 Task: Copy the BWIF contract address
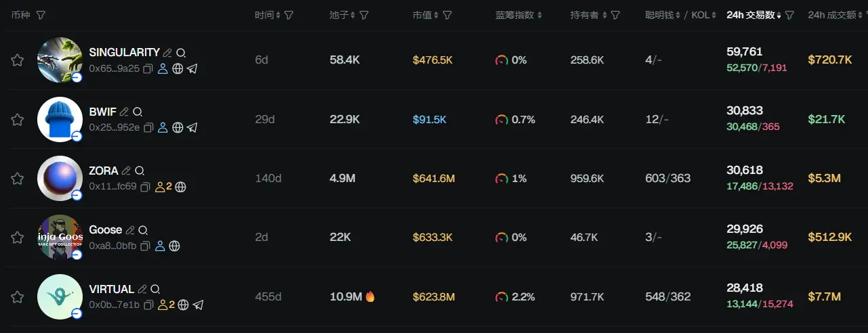click(x=148, y=127)
